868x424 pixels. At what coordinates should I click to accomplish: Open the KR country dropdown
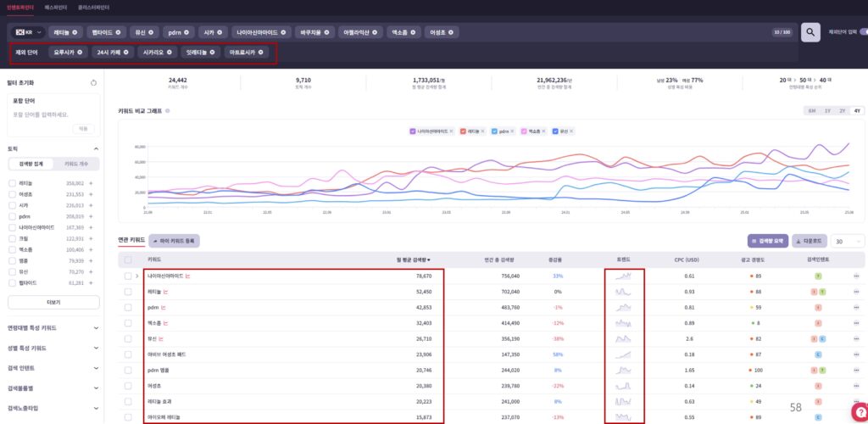pyautogui.click(x=28, y=33)
